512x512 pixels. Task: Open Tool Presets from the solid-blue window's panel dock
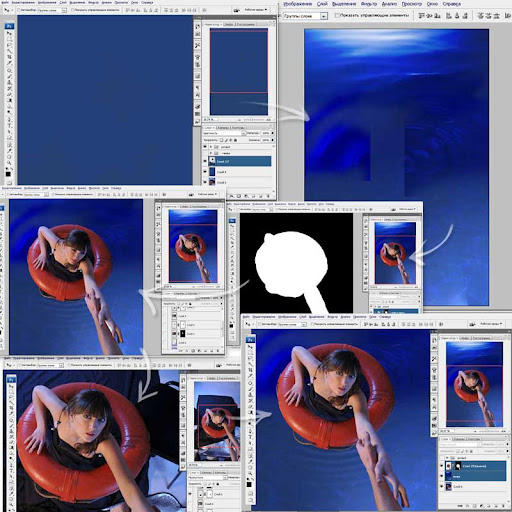click(x=197, y=45)
